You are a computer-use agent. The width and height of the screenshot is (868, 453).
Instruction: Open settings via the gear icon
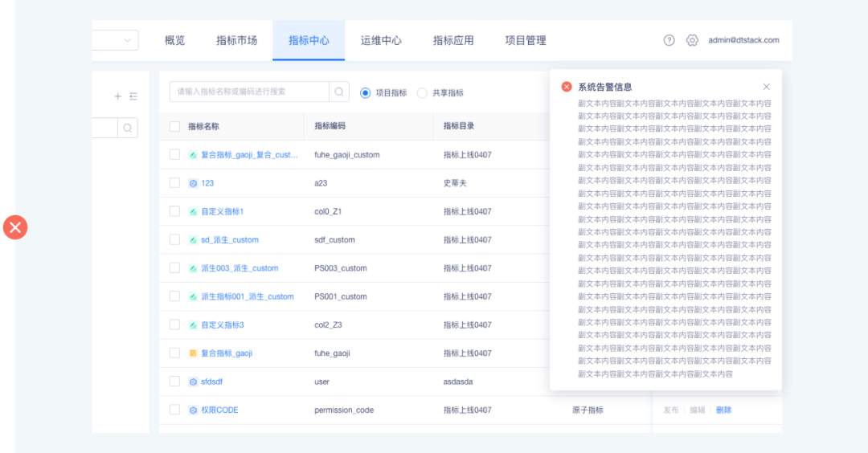pos(692,40)
